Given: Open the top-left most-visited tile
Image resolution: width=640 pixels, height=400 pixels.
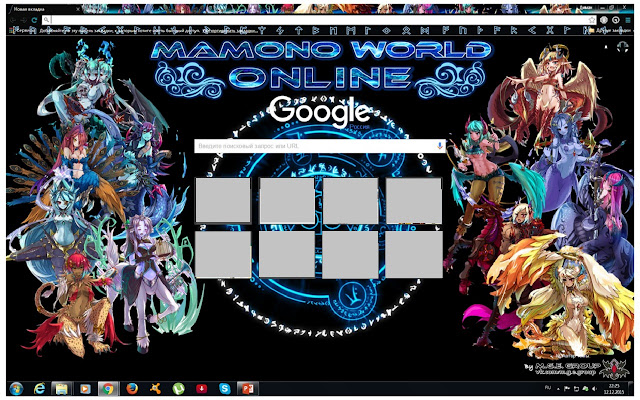Looking at the screenshot, I should pos(223,200).
